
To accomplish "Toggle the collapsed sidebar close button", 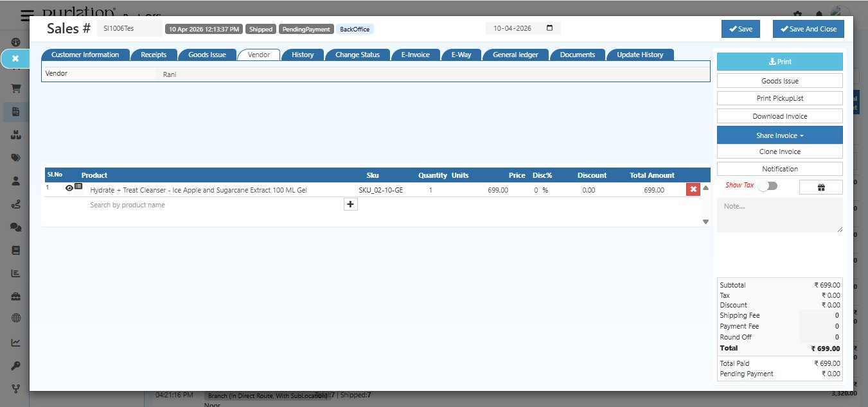I will pyautogui.click(x=14, y=58).
